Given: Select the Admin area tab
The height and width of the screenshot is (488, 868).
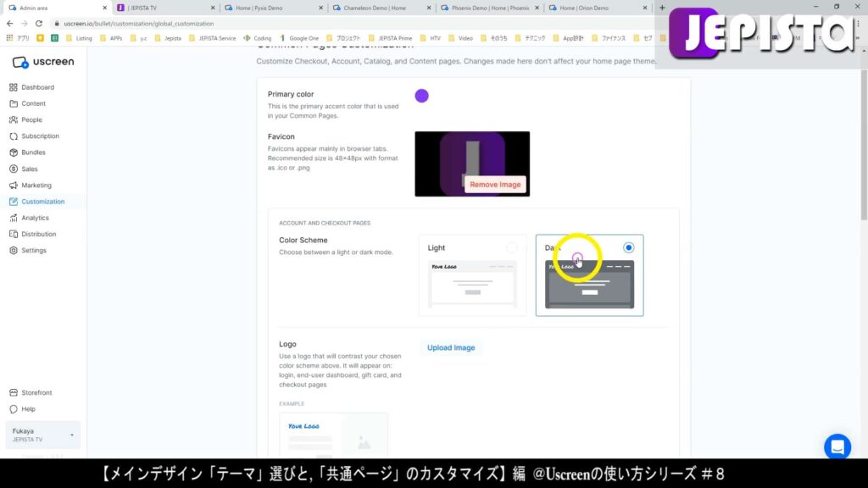Looking at the screenshot, I should tap(55, 8).
